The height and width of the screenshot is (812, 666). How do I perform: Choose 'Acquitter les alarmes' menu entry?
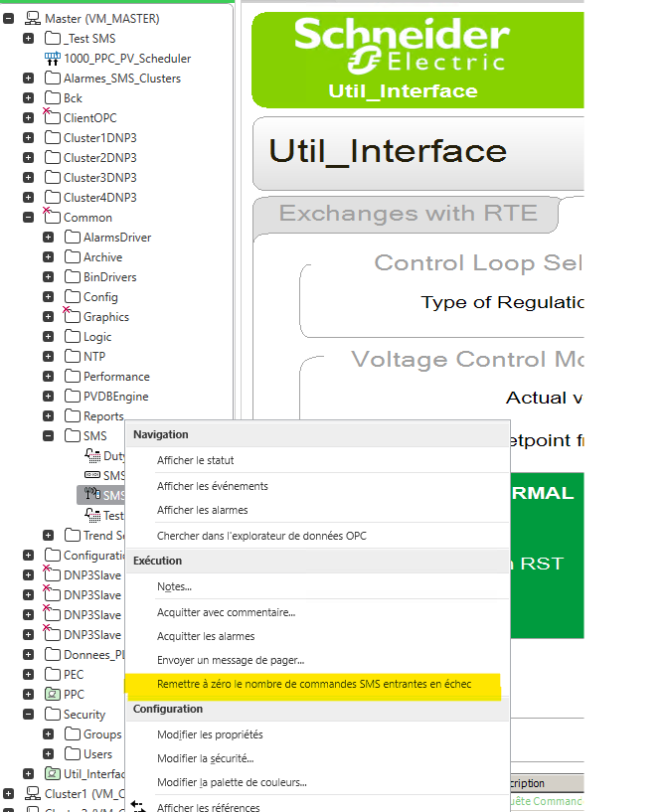[x=206, y=636]
